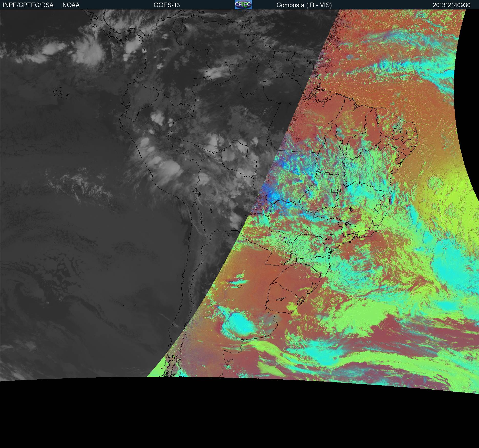Click the INPE/CPTEC/DSA header text
479x448 pixels.
coord(28,5)
